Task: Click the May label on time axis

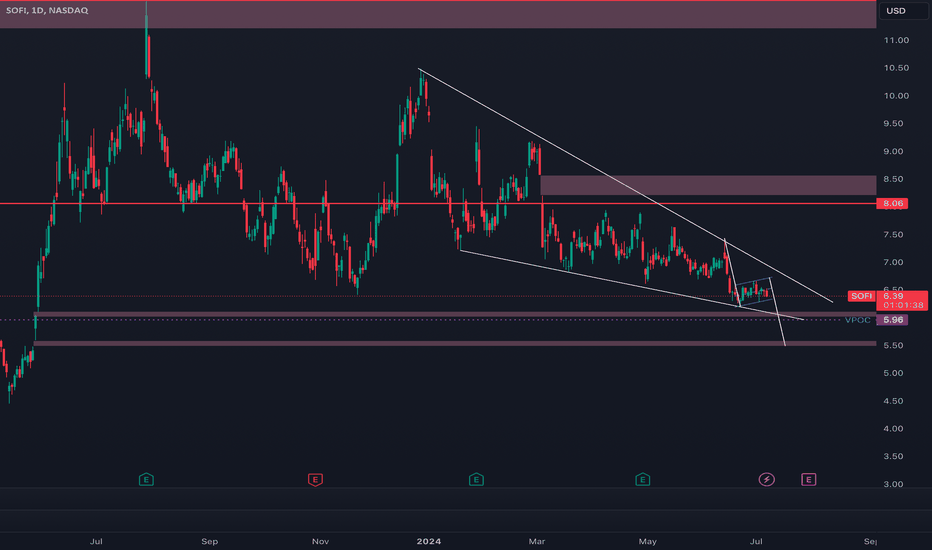Action: [x=647, y=541]
